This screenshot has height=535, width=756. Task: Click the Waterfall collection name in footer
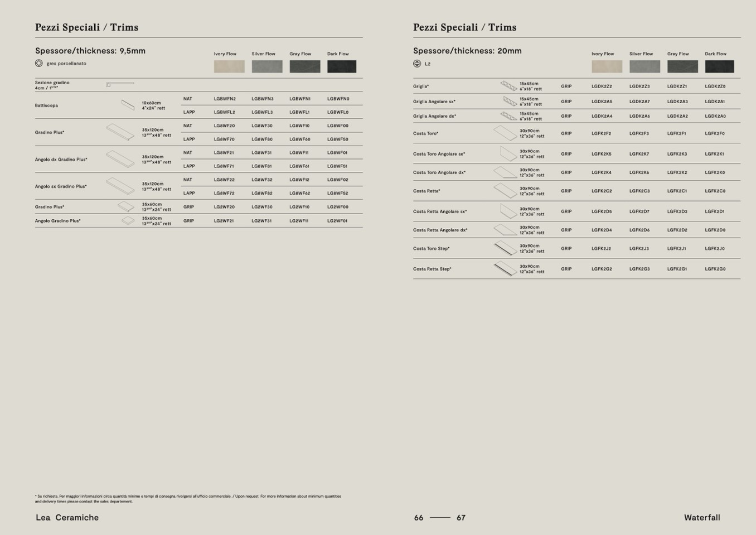point(702,518)
